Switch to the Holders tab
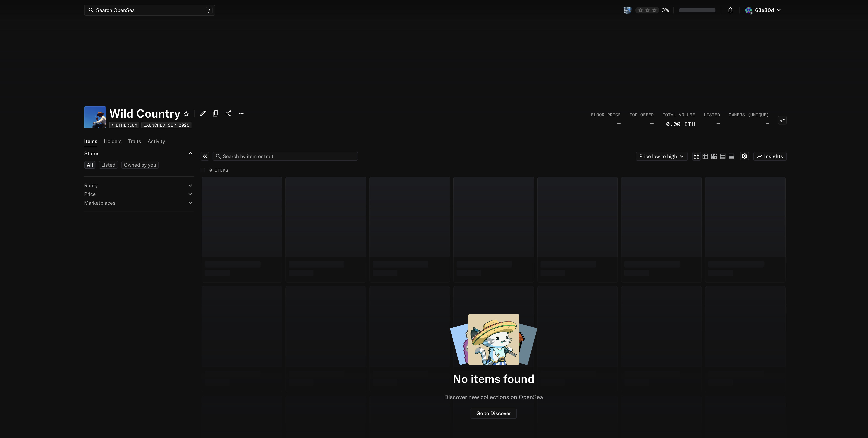The width and height of the screenshot is (868, 438). point(113,142)
